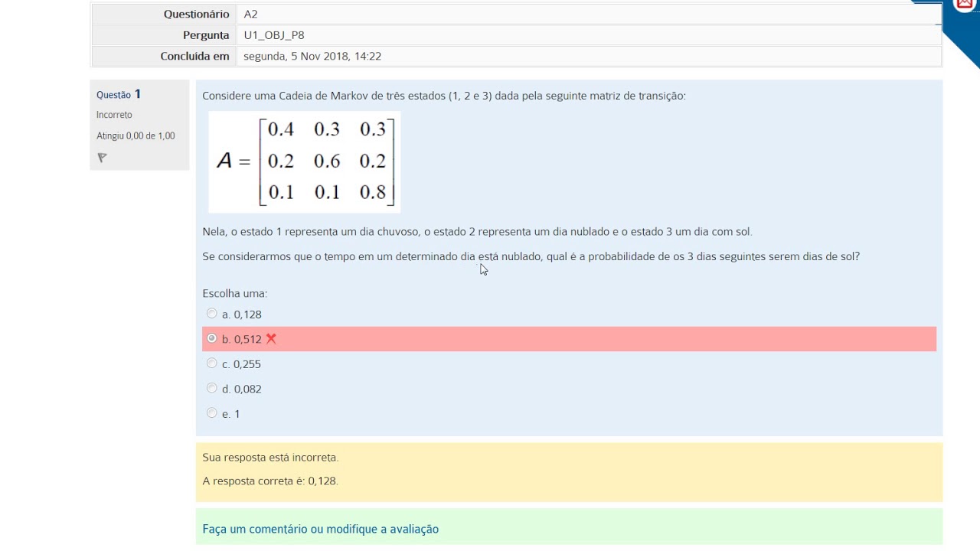Click 'Atingiu 0,00 de 1,00' score text
This screenshot has height=551, width=980.
click(x=136, y=136)
